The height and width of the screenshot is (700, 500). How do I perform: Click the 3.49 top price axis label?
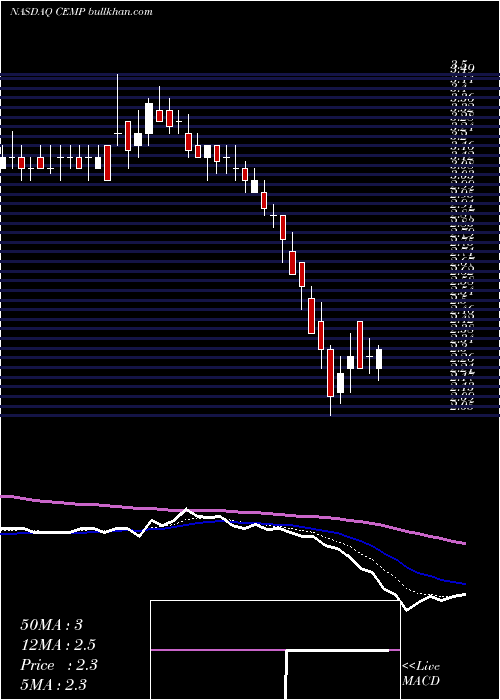(x=462, y=67)
